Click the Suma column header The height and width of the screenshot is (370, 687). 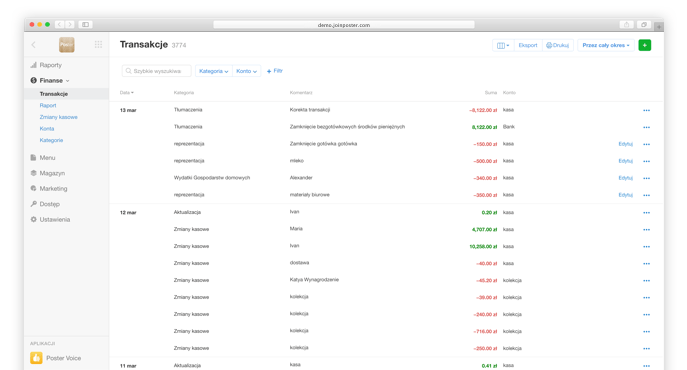[x=491, y=92]
